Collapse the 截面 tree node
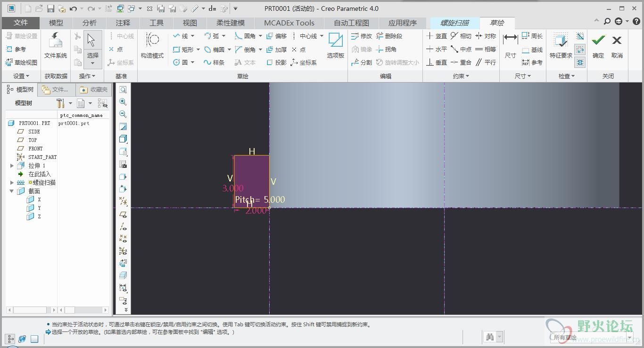 12,191
